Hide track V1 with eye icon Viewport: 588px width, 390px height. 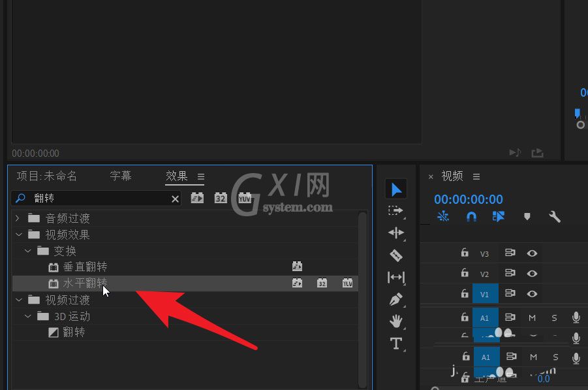point(532,294)
